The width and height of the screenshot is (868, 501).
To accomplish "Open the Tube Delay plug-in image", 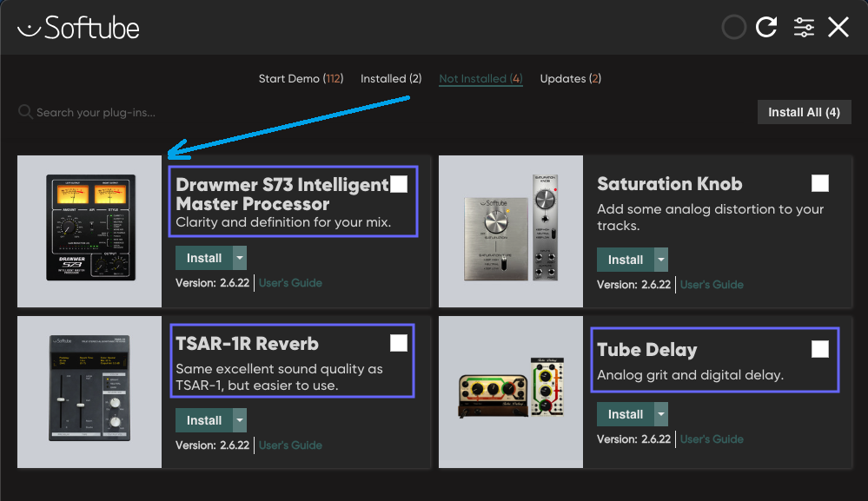I will [511, 392].
